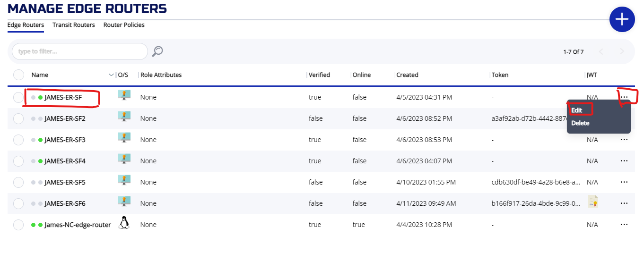Open the three-dot menu for JAMES-ER-SF5
Viewport: 644px width, 261px height.
click(x=624, y=182)
